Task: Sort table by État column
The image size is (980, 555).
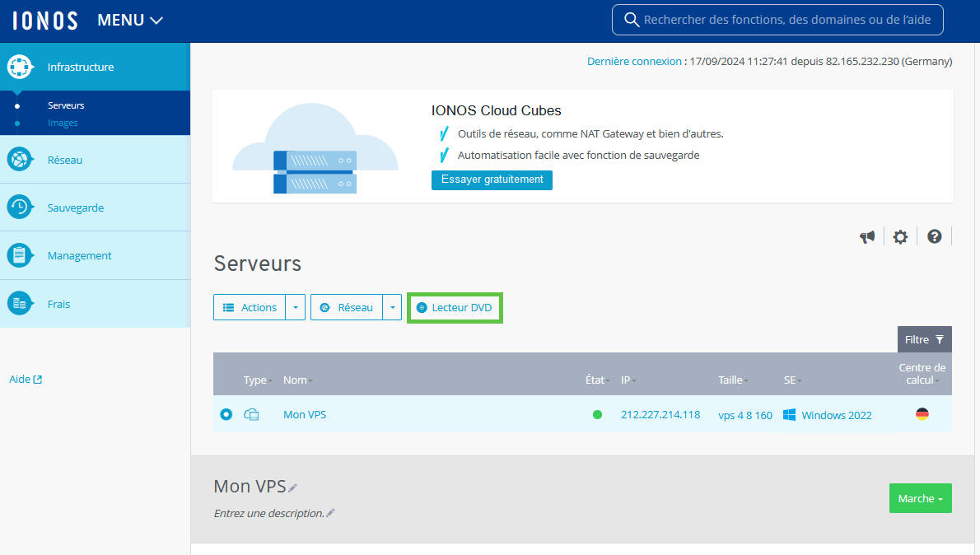Action: tap(598, 380)
